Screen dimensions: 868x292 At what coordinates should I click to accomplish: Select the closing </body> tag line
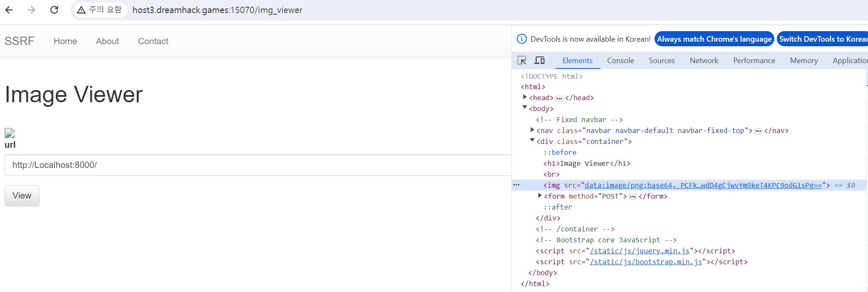542,273
